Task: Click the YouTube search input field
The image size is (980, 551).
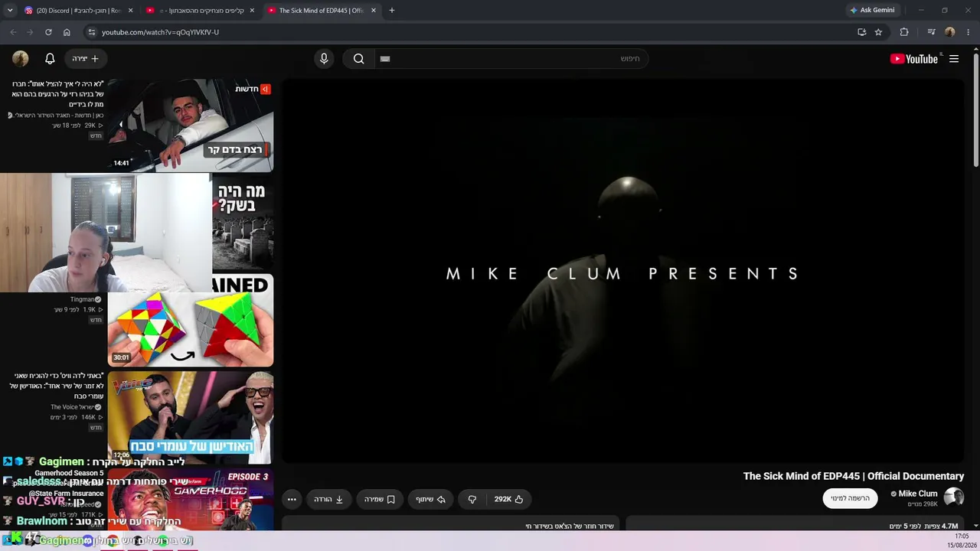Action: (511, 59)
